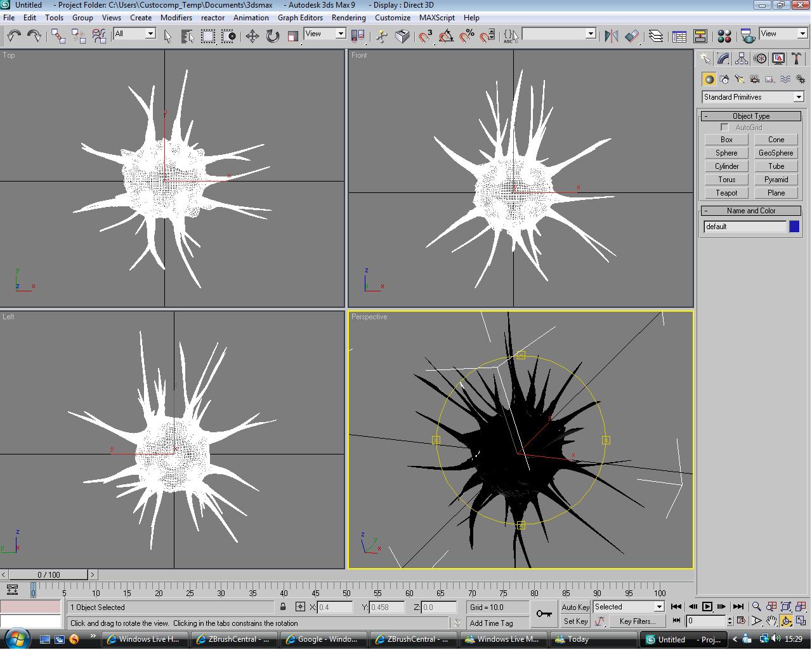Click the Torus primitive button
812x650 pixels.
click(x=727, y=180)
